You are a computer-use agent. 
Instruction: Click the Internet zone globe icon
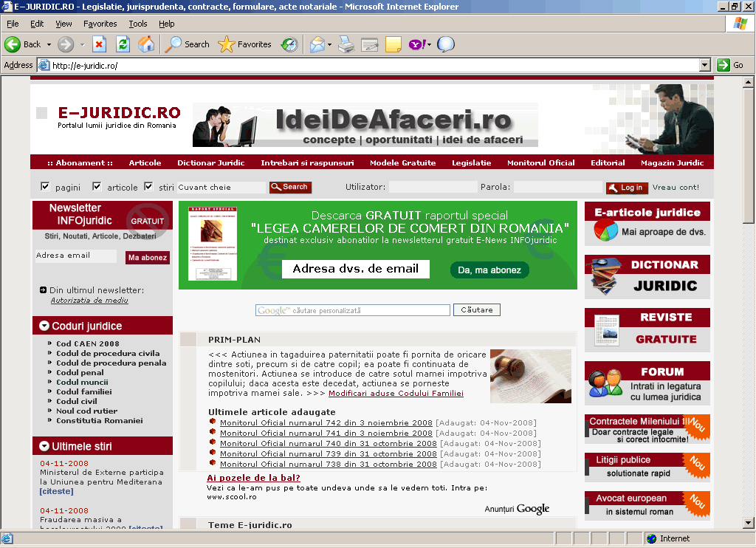coord(651,539)
